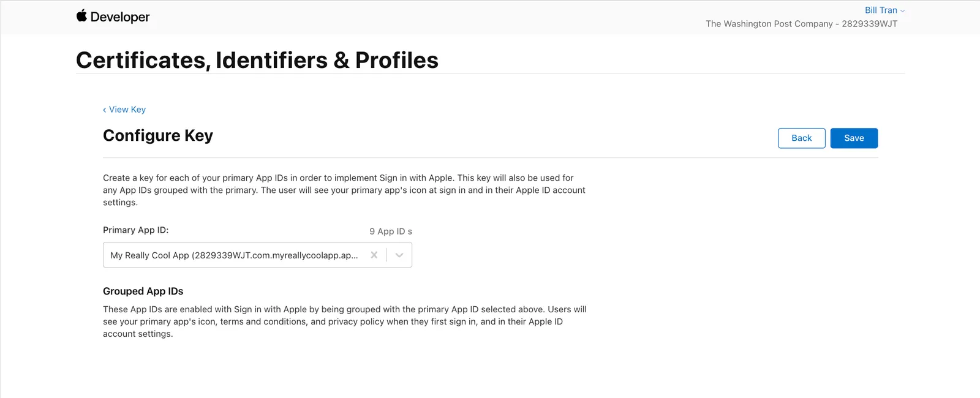Go to the Developer home link
The width and height of the screenshot is (980, 398).
coord(113,17)
